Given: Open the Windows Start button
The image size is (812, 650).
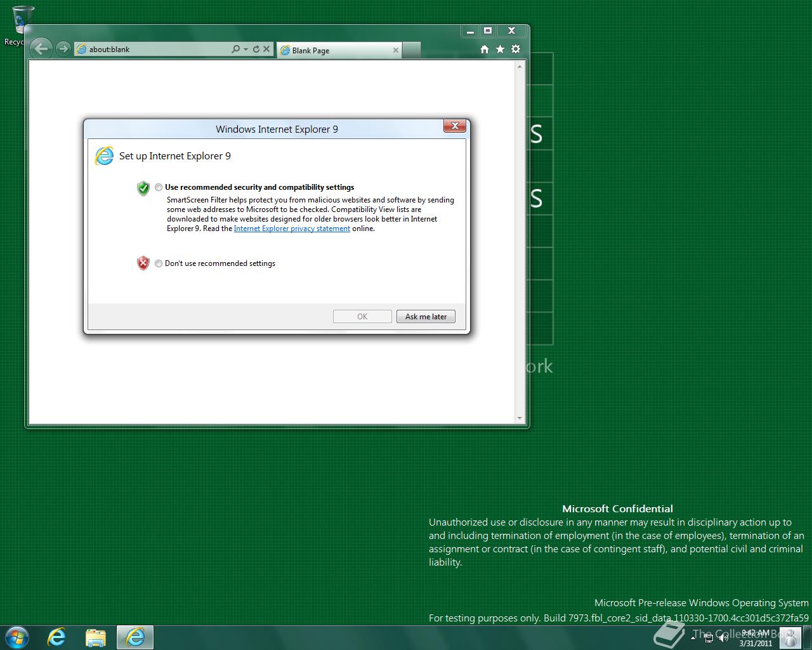Looking at the screenshot, I should click(16, 637).
